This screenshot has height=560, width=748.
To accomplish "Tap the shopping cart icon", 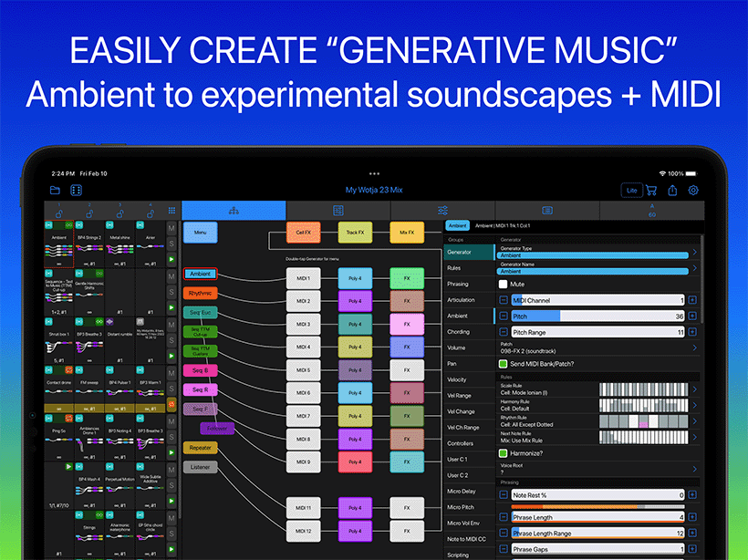I will (650, 190).
